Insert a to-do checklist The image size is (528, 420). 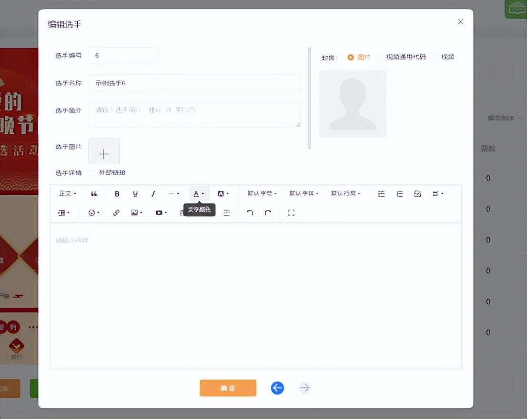(417, 194)
